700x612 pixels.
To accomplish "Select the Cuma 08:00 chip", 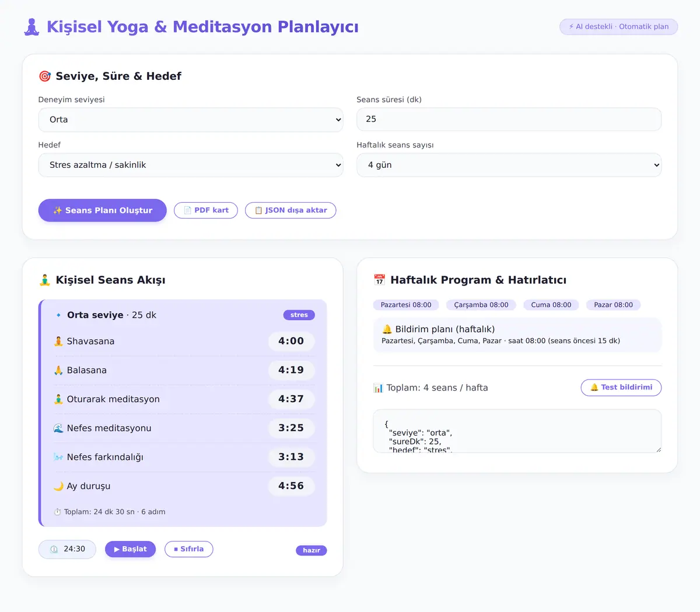I will tap(551, 305).
